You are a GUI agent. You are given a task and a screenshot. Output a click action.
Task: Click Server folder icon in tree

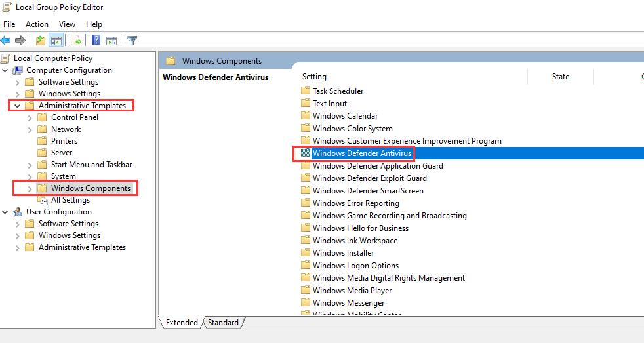click(x=42, y=153)
